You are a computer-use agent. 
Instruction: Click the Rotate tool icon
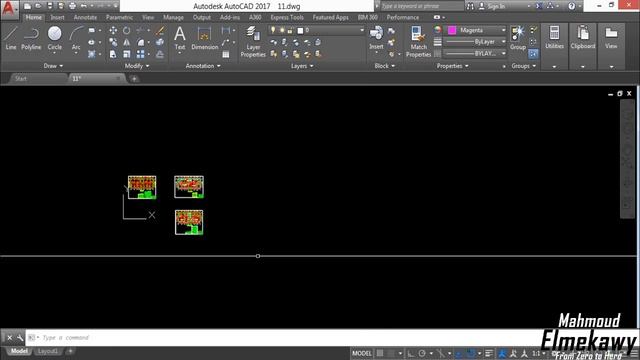127,31
